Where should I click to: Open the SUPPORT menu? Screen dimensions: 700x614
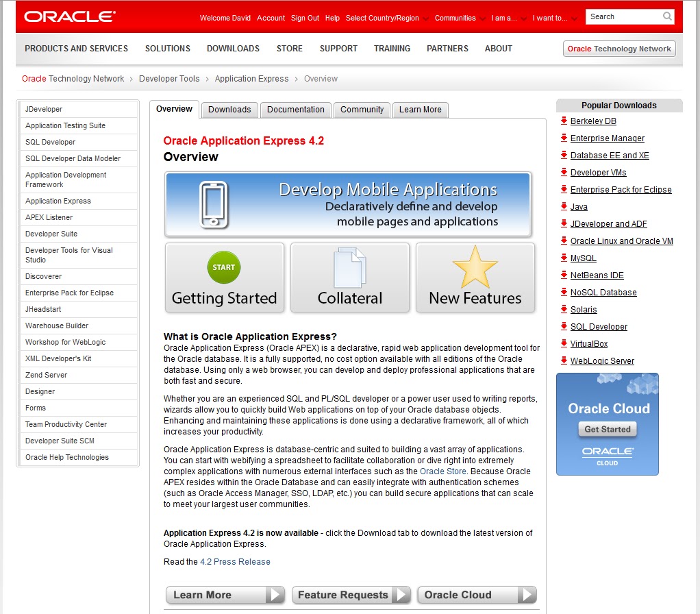coord(338,48)
